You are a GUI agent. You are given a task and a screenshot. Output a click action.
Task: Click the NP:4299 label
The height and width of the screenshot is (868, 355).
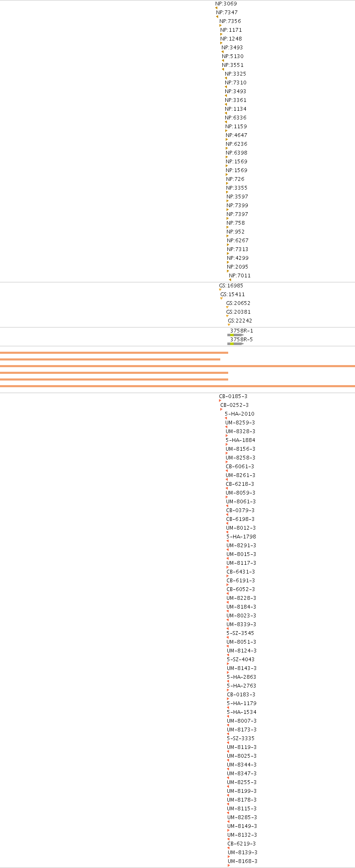click(x=238, y=258)
